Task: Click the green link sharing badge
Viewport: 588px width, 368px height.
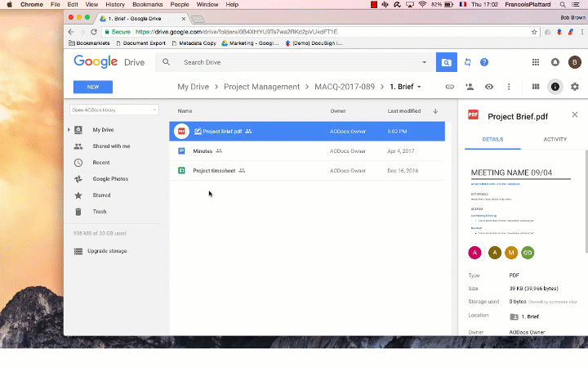Action: point(528,253)
